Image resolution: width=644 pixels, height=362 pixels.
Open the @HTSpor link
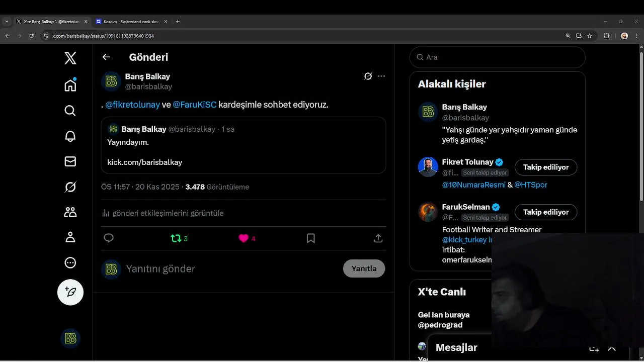[531, 185]
